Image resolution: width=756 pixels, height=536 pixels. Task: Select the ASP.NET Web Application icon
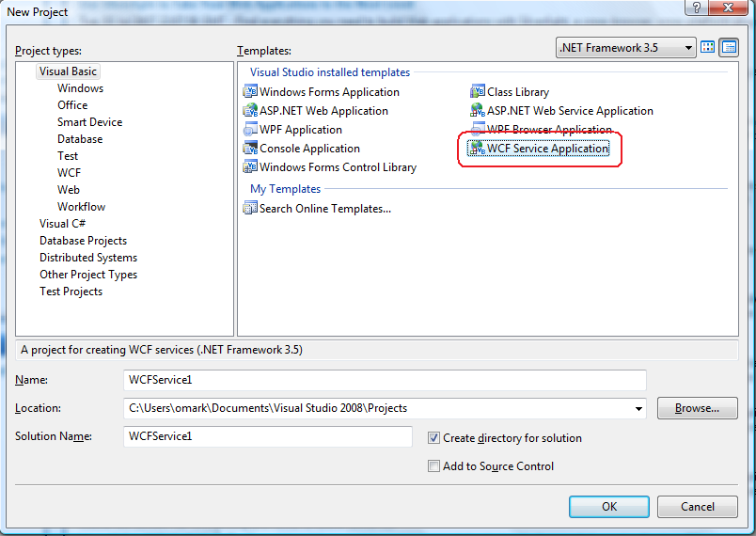(250, 111)
